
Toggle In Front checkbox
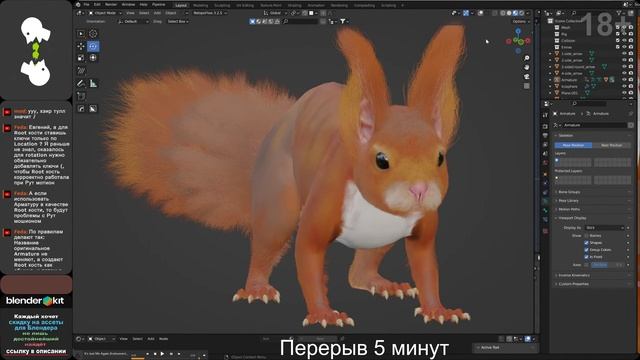[x=587, y=257]
